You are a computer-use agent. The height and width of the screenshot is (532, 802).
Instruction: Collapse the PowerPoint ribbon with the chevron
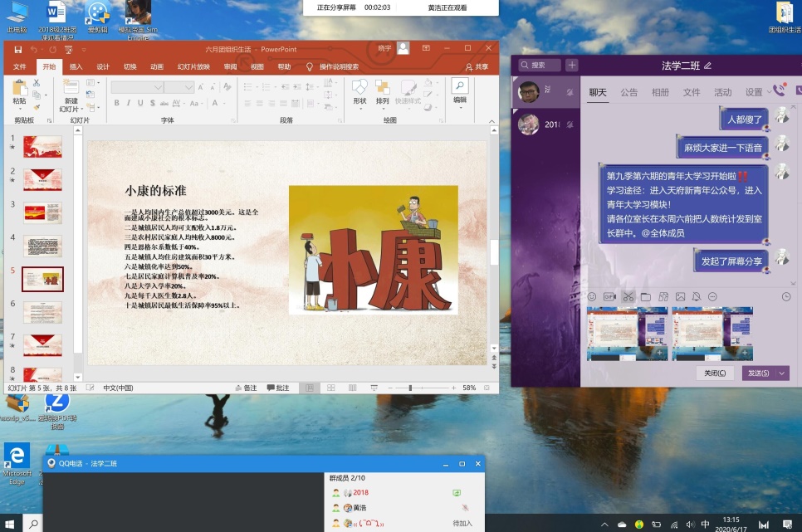(x=491, y=121)
